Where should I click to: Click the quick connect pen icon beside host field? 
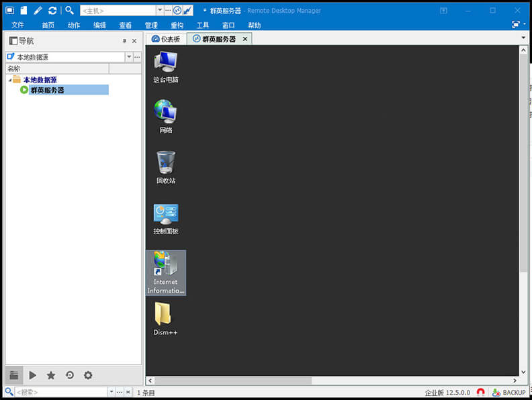pyautogui.click(x=187, y=11)
